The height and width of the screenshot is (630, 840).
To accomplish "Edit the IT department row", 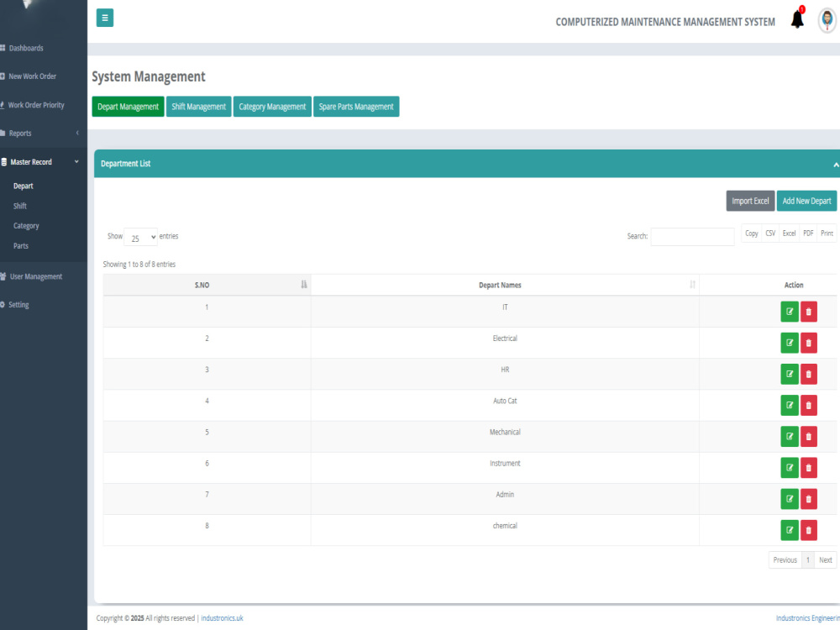I will pos(790,312).
